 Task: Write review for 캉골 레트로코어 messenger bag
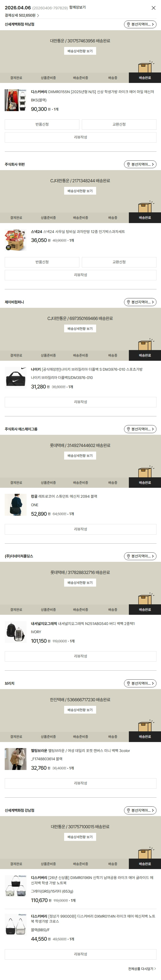coord(80,529)
